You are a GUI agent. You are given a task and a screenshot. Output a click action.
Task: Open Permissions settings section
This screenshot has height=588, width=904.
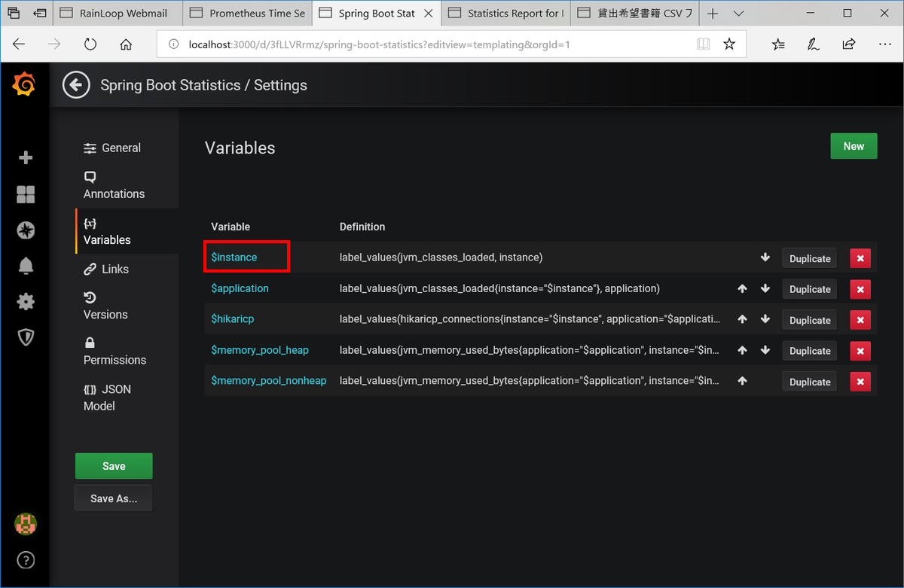(x=115, y=351)
